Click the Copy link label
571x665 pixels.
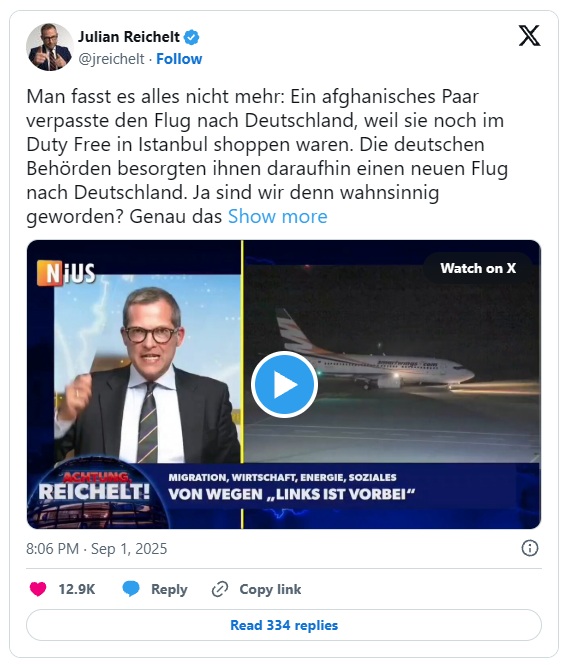tap(270, 590)
